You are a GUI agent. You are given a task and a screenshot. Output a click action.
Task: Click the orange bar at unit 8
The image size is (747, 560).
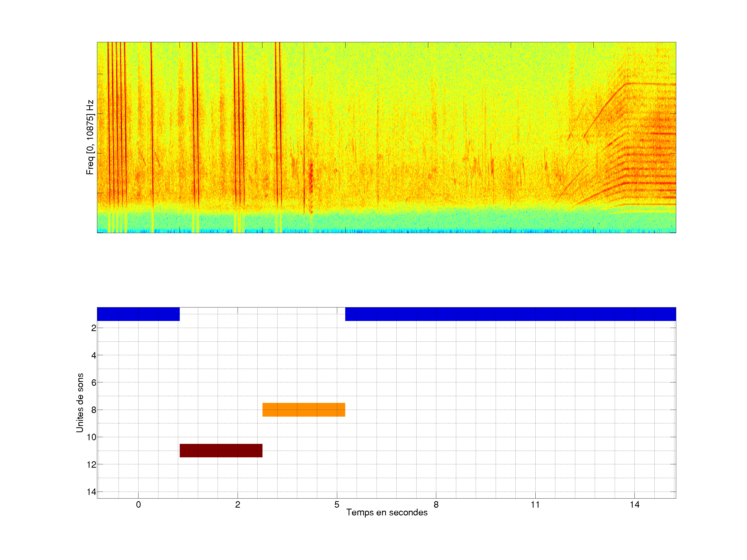pos(303,409)
